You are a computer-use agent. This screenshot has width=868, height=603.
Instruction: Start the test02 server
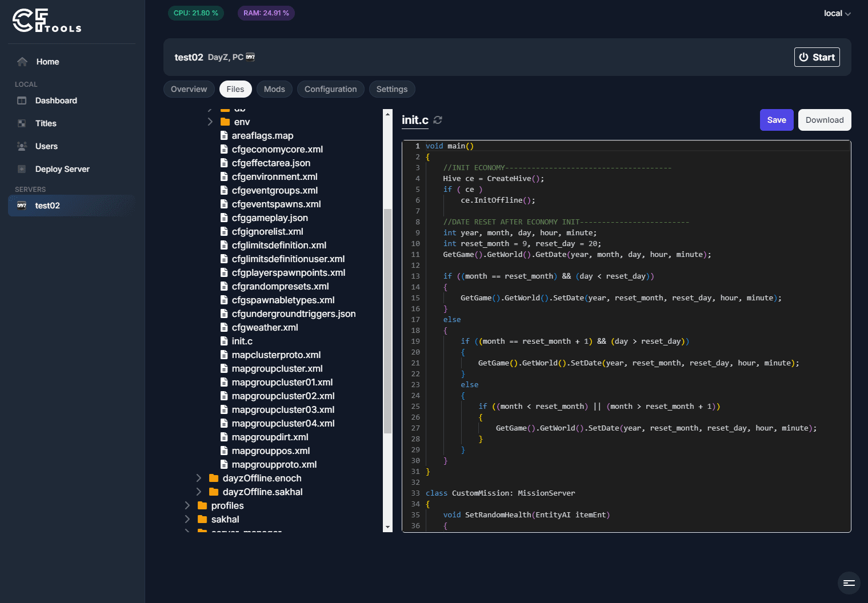[817, 57]
